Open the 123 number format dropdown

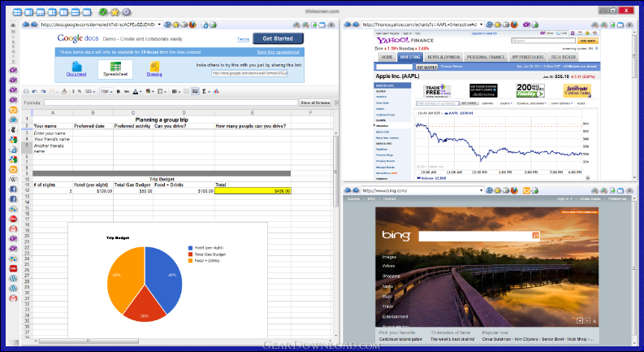[90, 91]
